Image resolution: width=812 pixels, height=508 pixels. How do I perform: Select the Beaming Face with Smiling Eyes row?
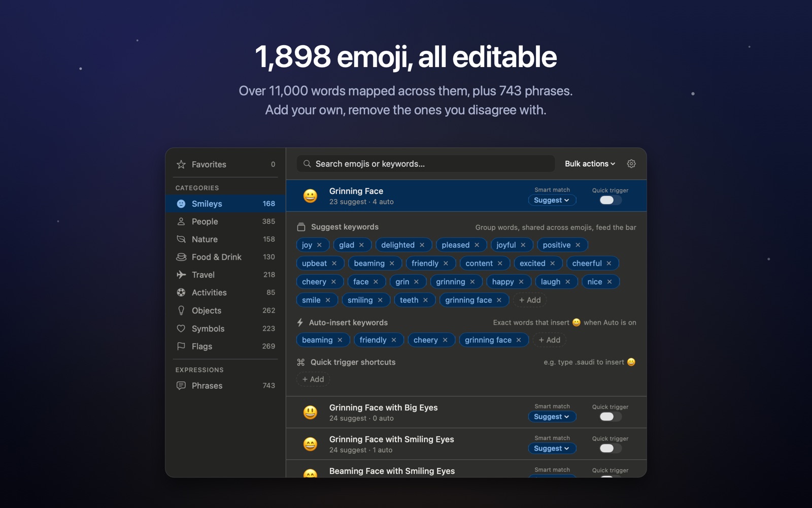(x=466, y=470)
